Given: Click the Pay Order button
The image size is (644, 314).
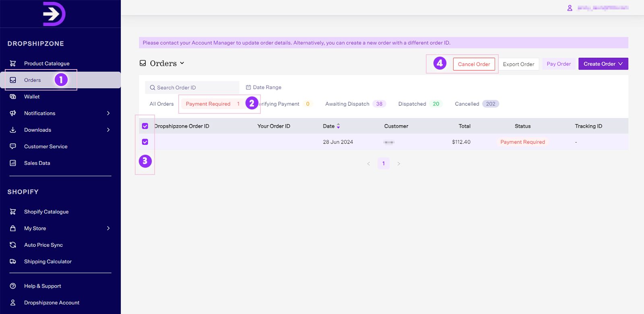Looking at the screenshot, I should [x=559, y=64].
